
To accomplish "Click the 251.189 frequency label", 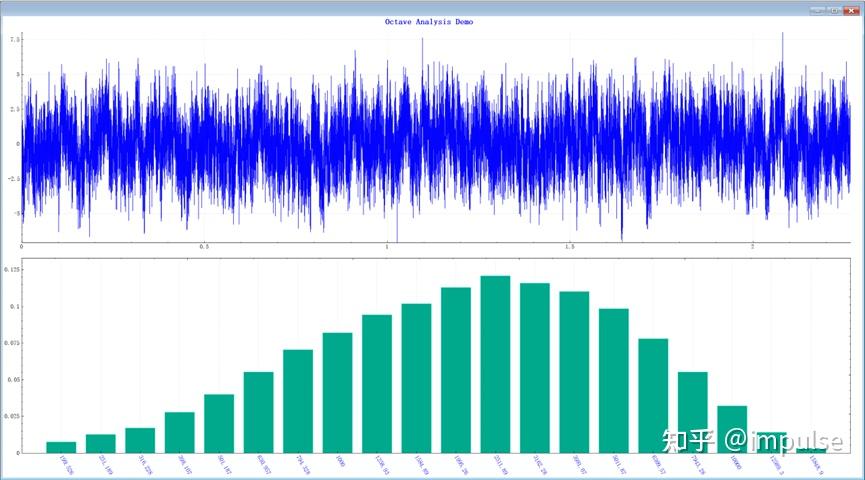I will pyautogui.click(x=105, y=465).
